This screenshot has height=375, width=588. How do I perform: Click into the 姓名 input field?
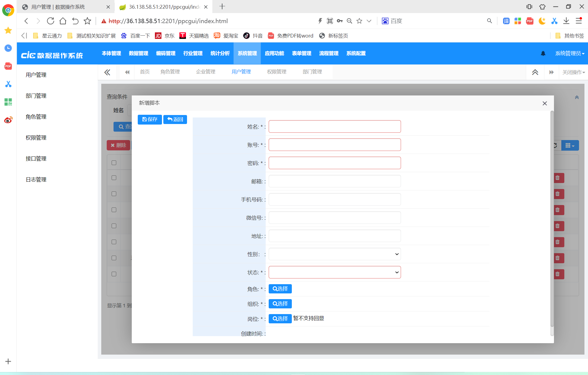[x=334, y=126]
